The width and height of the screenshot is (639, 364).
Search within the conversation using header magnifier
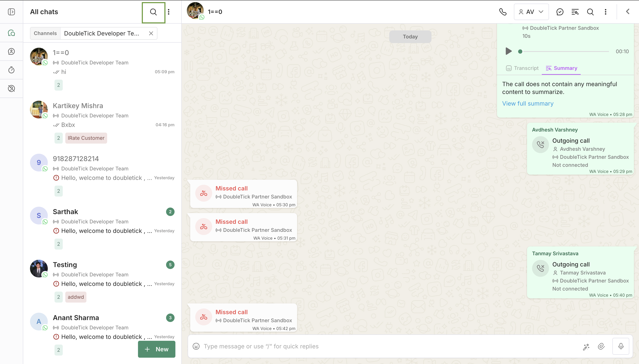[590, 12]
